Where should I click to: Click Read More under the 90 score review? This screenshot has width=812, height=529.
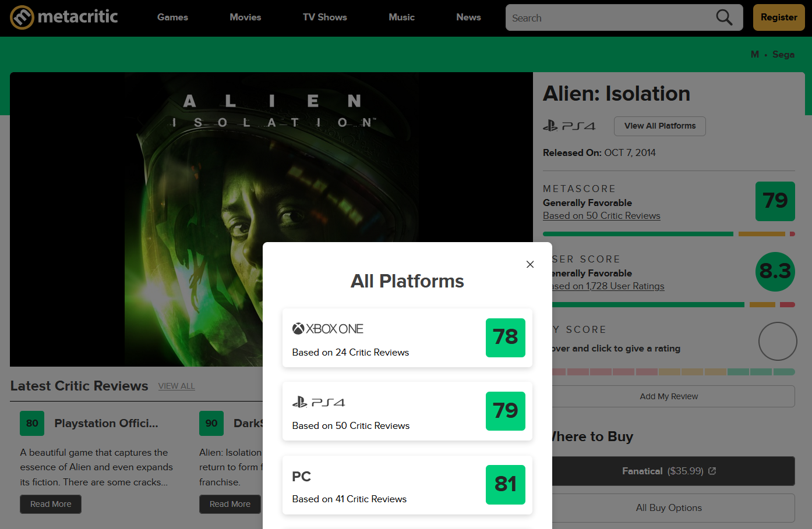tap(231, 504)
